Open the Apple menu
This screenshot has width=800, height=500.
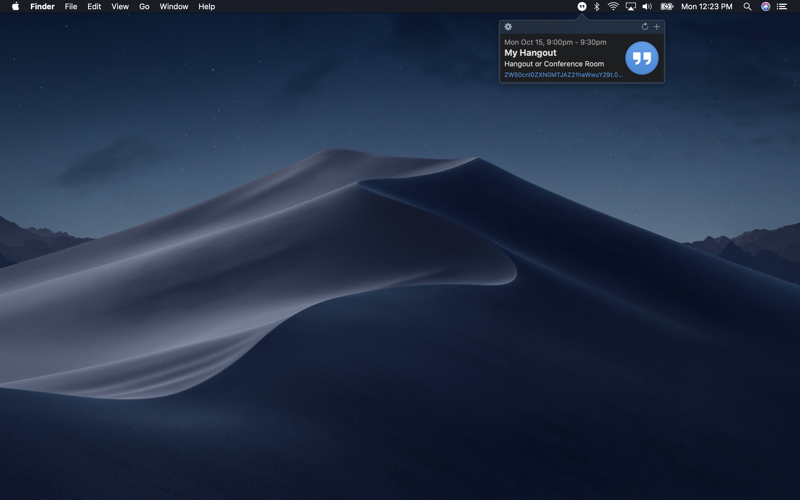pos(15,7)
